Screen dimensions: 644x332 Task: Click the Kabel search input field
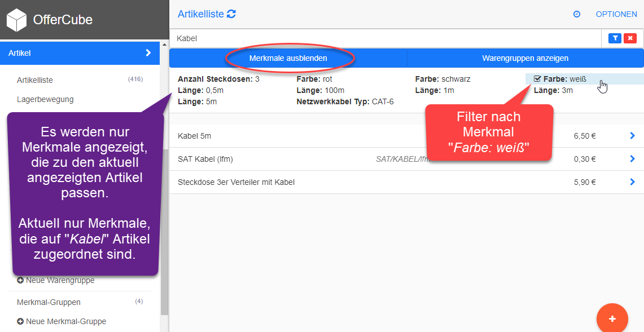pyautogui.click(x=385, y=38)
